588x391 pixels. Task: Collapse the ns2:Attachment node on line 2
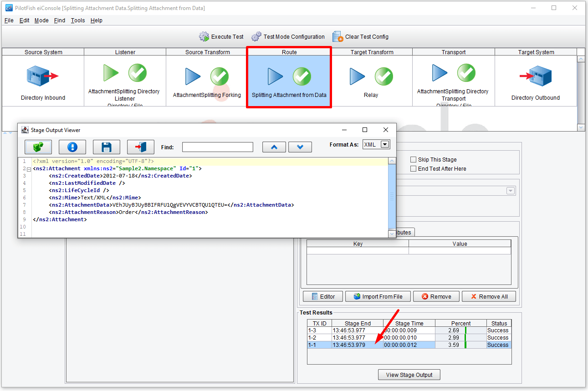[29, 169]
